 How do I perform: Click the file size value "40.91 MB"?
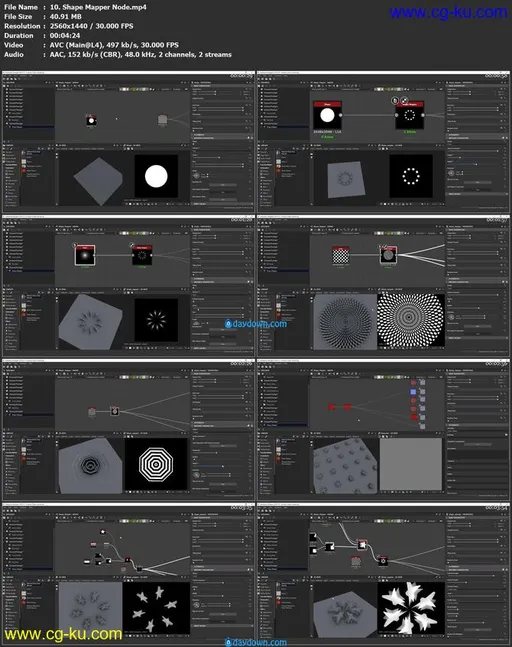(x=66, y=17)
